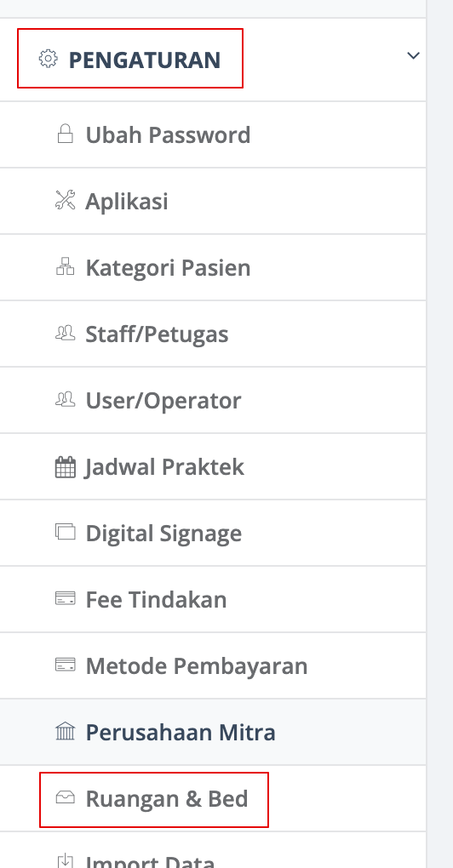Click the calendar icon for Jadwal Praktek

click(x=66, y=467)
